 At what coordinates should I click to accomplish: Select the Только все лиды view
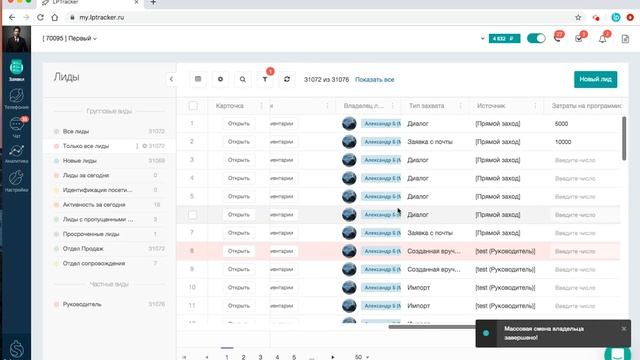(x=109, y=146)
